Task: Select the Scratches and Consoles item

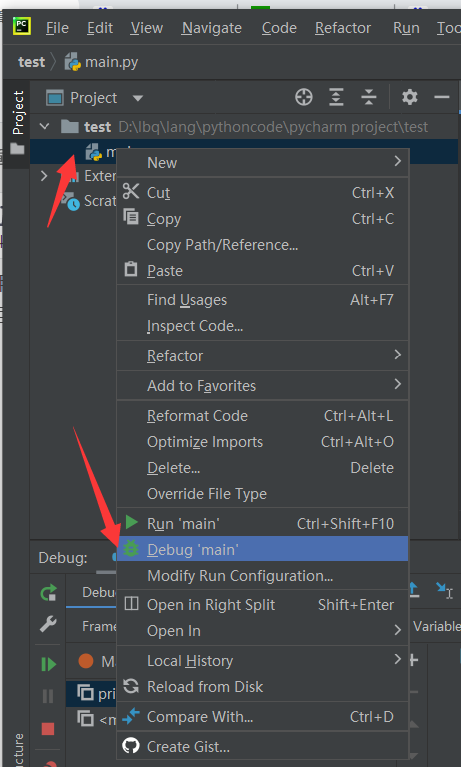Action: coord(88,201)
